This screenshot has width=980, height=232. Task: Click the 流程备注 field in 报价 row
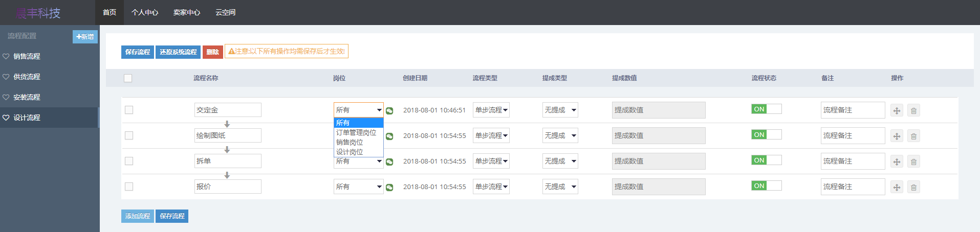click(853, 187)
